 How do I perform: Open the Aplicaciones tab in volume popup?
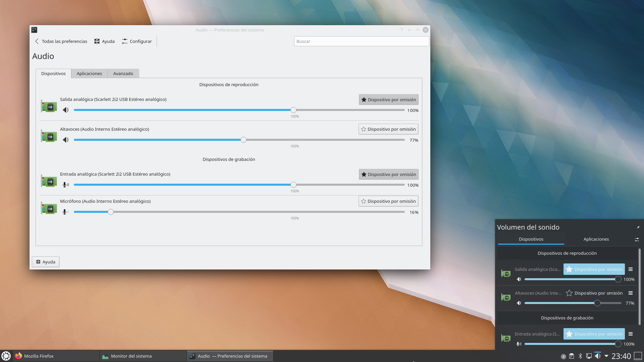click(x=596, y=239)
